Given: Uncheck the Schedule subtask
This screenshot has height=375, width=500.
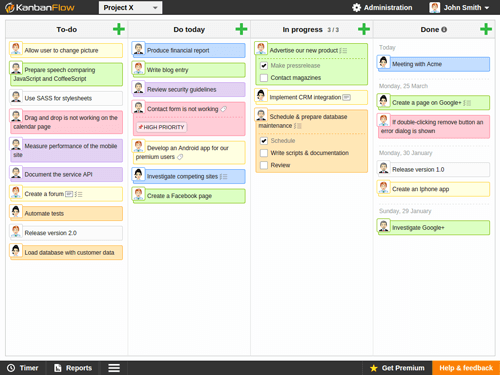Looking at the screenshot, I should (x=264, y=141).
